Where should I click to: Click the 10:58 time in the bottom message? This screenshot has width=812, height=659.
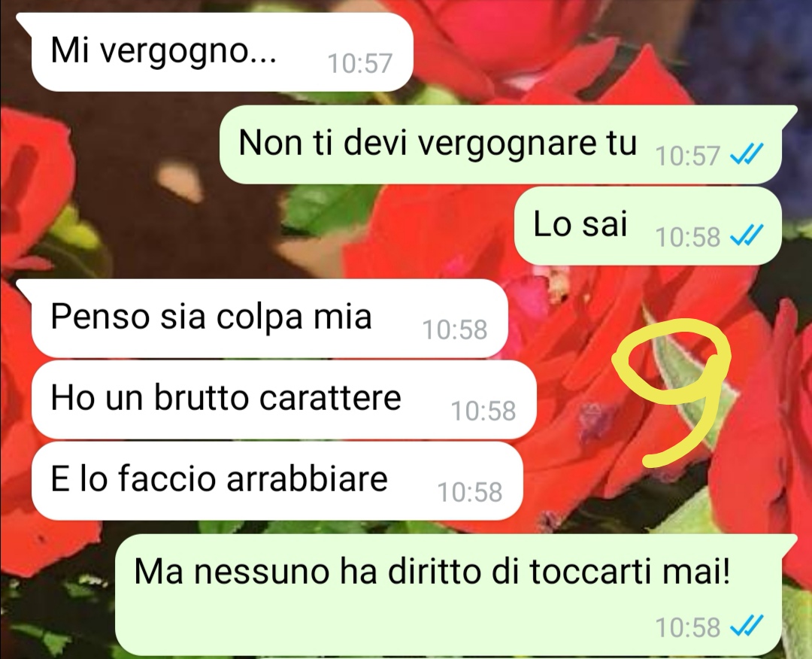pos(688,627)
